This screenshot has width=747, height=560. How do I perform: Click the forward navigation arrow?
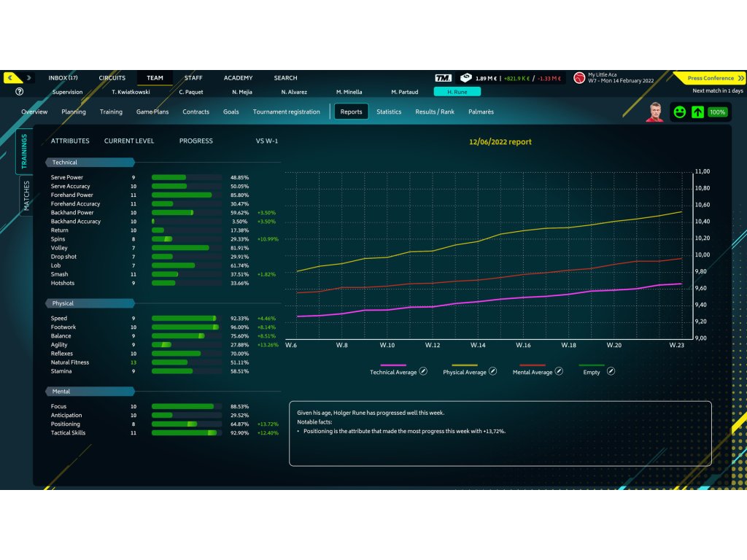[x=29, y=77]
